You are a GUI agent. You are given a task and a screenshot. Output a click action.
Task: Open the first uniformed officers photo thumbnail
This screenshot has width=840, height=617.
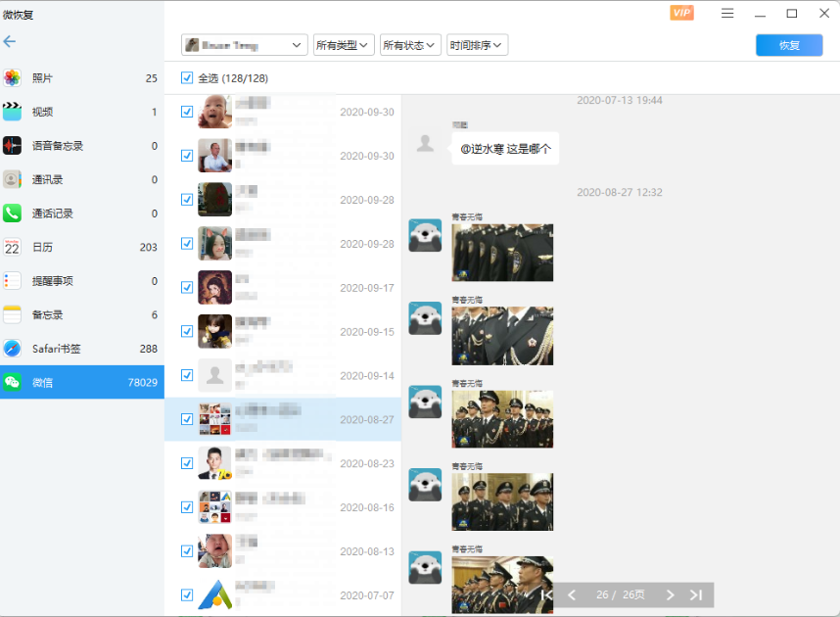coord(502,253)
